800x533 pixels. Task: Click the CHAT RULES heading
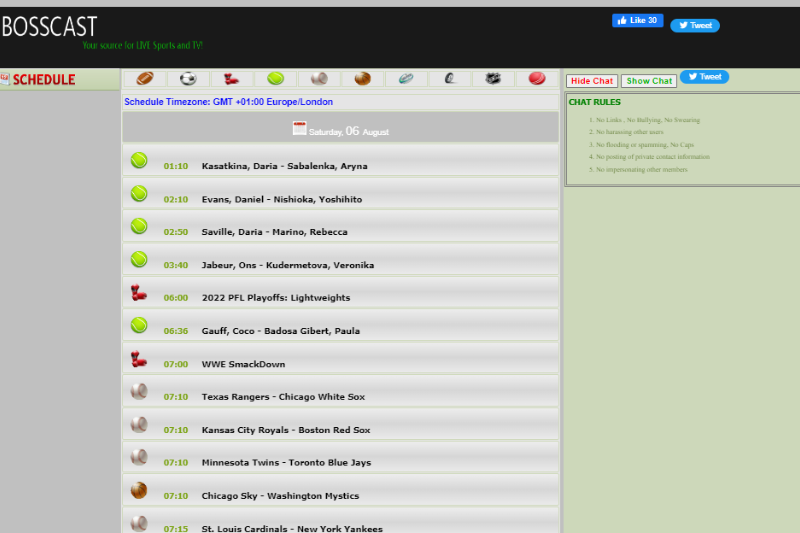tap(594, 102)
